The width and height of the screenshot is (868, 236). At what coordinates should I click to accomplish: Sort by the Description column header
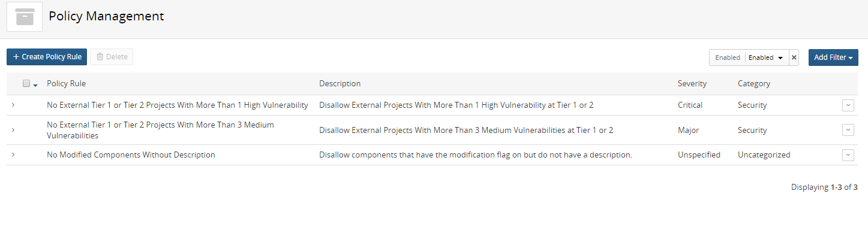tap(340, 84)
